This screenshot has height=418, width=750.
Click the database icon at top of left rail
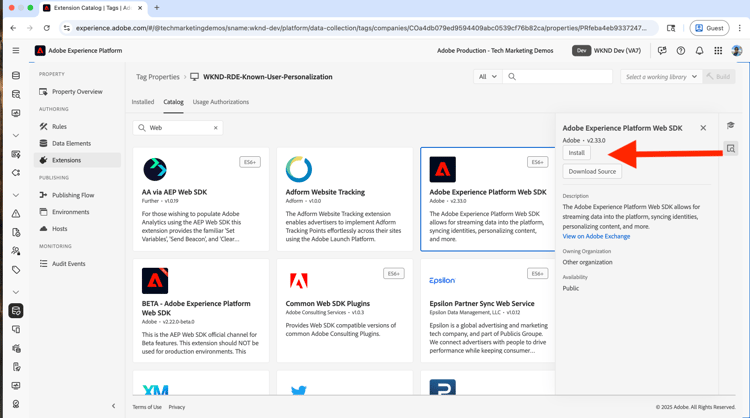tap(16, 76)
